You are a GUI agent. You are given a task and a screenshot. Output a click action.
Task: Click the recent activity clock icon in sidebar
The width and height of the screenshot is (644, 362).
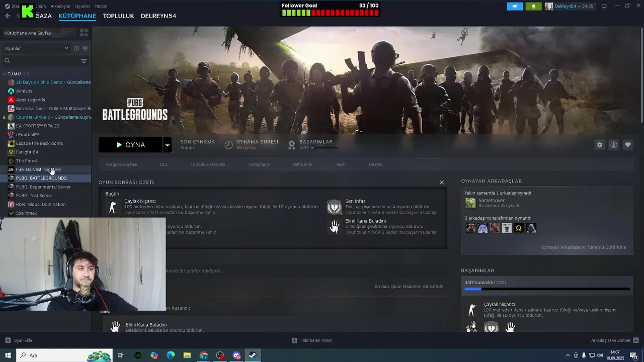tap(76, 48)
